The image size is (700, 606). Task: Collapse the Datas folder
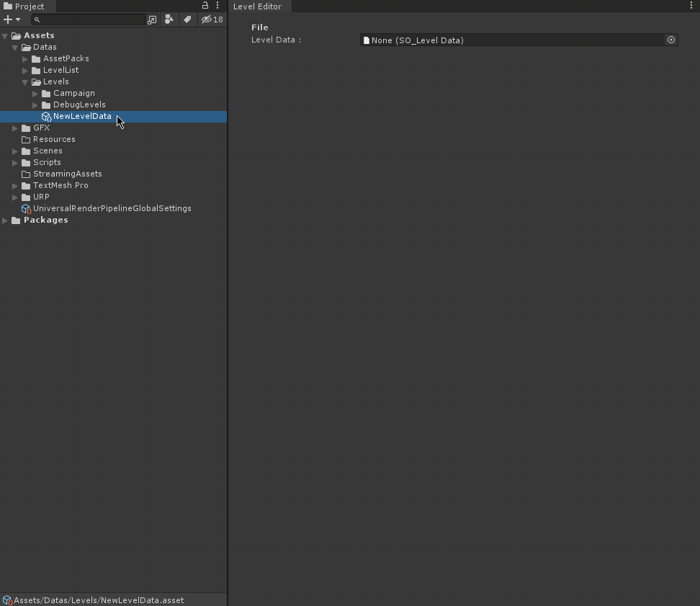(15, 47)
